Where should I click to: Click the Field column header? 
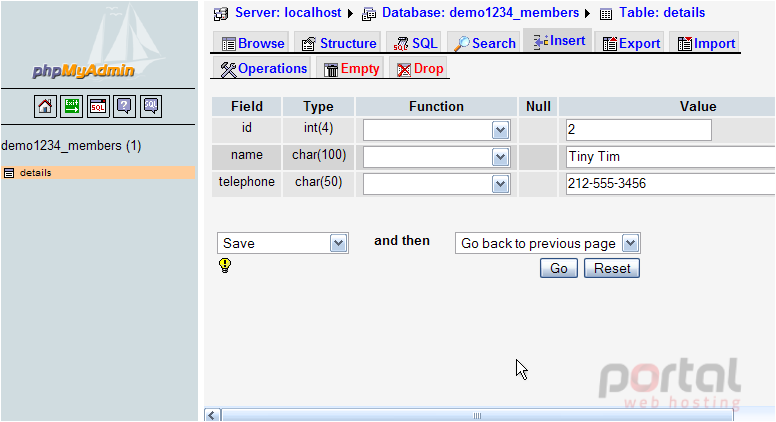point(247,106)
